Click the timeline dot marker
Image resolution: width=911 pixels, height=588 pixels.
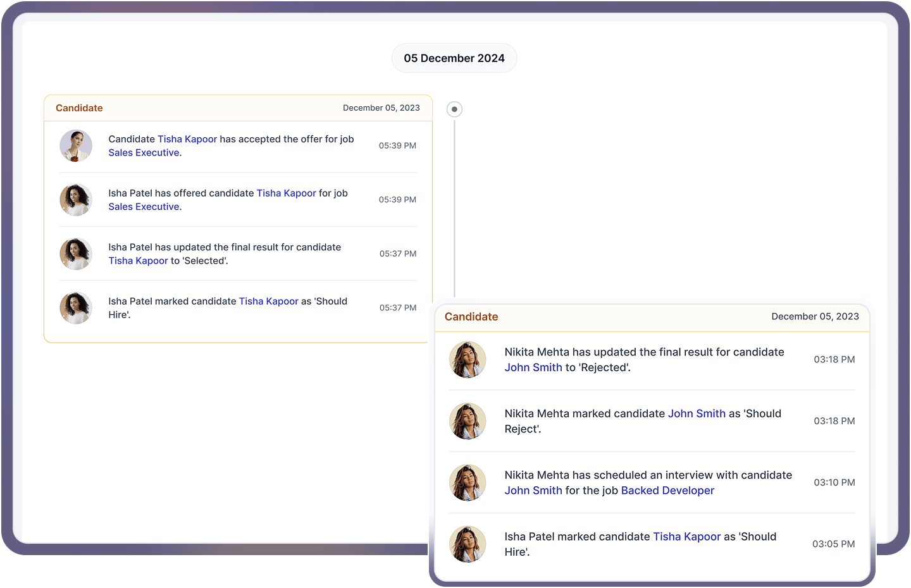pos(454,109)
